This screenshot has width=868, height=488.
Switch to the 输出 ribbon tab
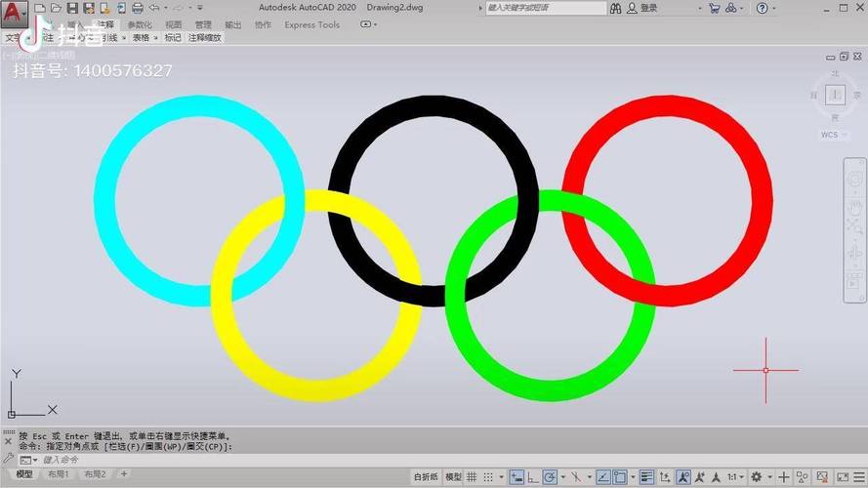(233, 25)
